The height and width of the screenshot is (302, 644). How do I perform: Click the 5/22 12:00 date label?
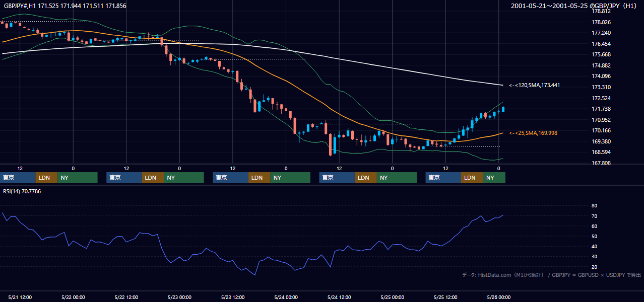(126, 297)
